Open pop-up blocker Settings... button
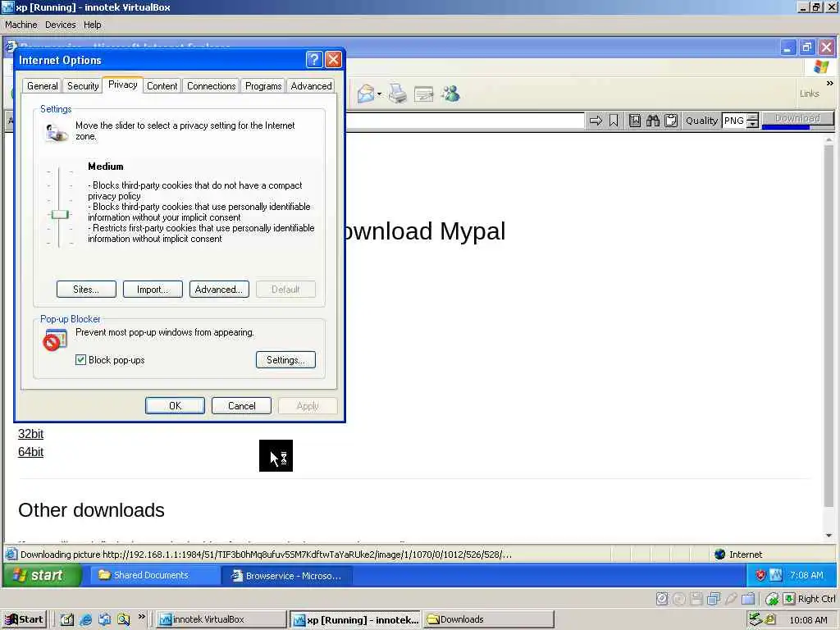The image size is (840, 630). click(285, 360)
